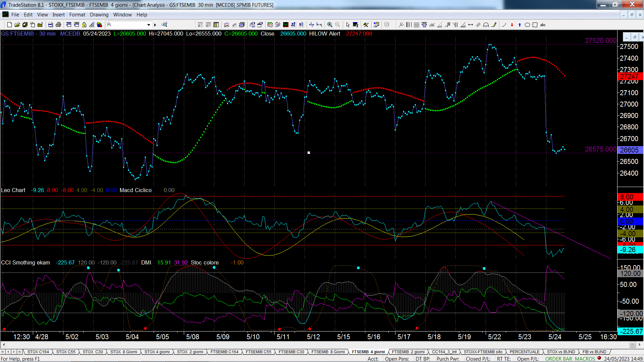644x362 pixels.
Task: Open the Drawing menu
Action: click(x=99, y=15)
